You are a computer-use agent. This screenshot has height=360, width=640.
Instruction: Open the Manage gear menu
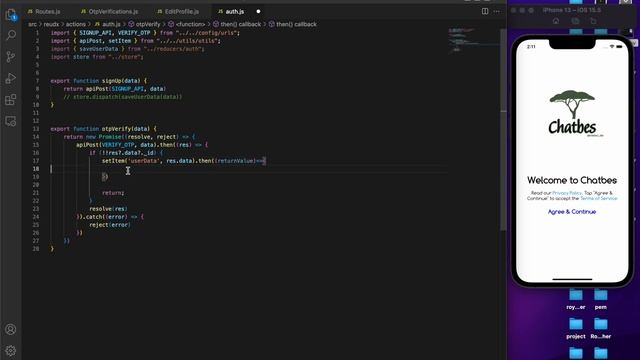click(11, 351)
